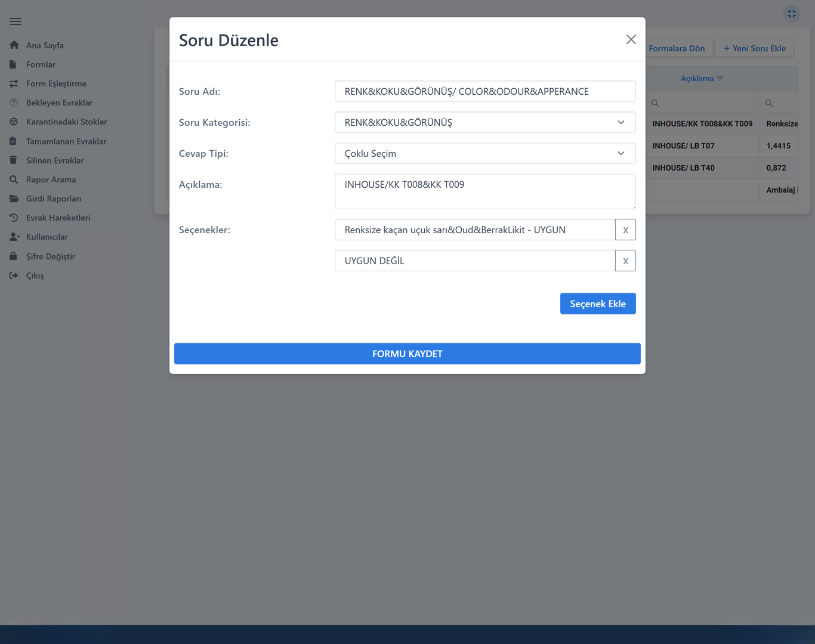Viewport: 815px width, 644px height.
Task: Click the Karantinadaki Stoklar icon
Action: [14, 122]
